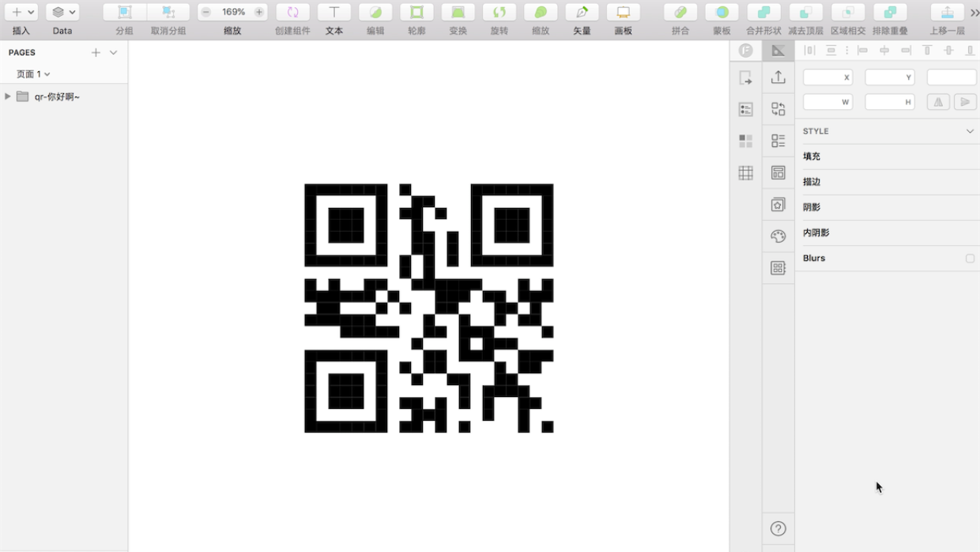The height and width of the screenshot is (552, 980).
Task: Click the 变换 (Transform) toolbar icon
Action: click(x=458, y=12)
